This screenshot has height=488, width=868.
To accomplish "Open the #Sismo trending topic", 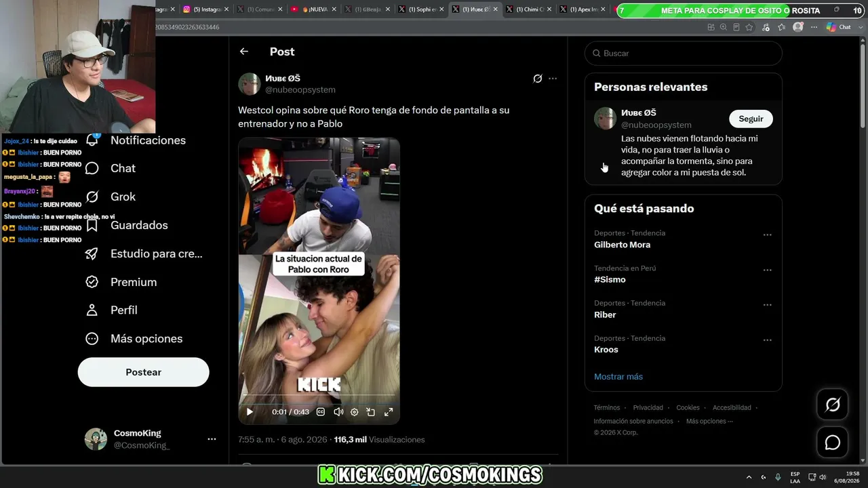I will tap(610, 279).
